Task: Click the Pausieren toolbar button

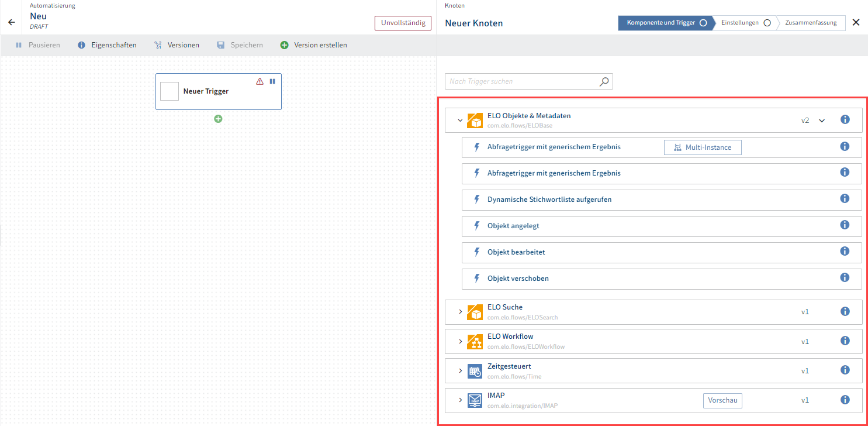Action: tap(38, 45)
